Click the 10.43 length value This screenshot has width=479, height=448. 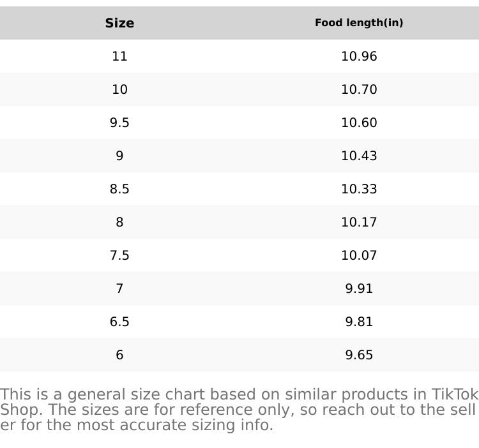pos(359,156)
